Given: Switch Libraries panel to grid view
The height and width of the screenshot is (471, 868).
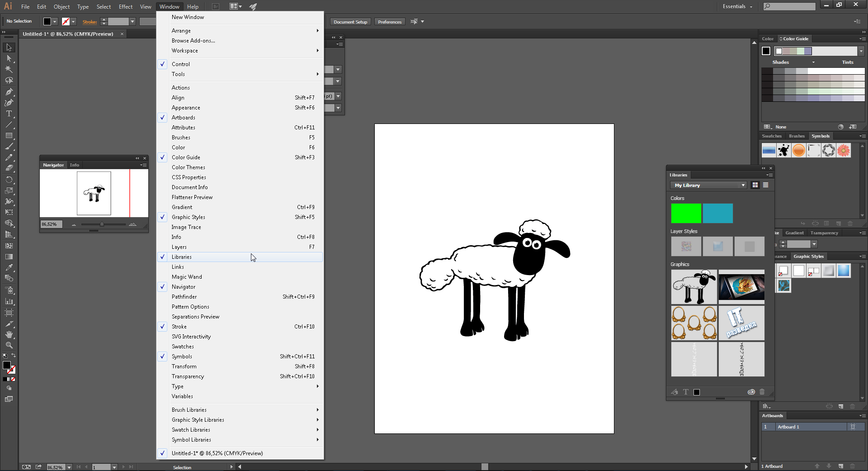Looking at the screenshot, I should pos(755,185).
